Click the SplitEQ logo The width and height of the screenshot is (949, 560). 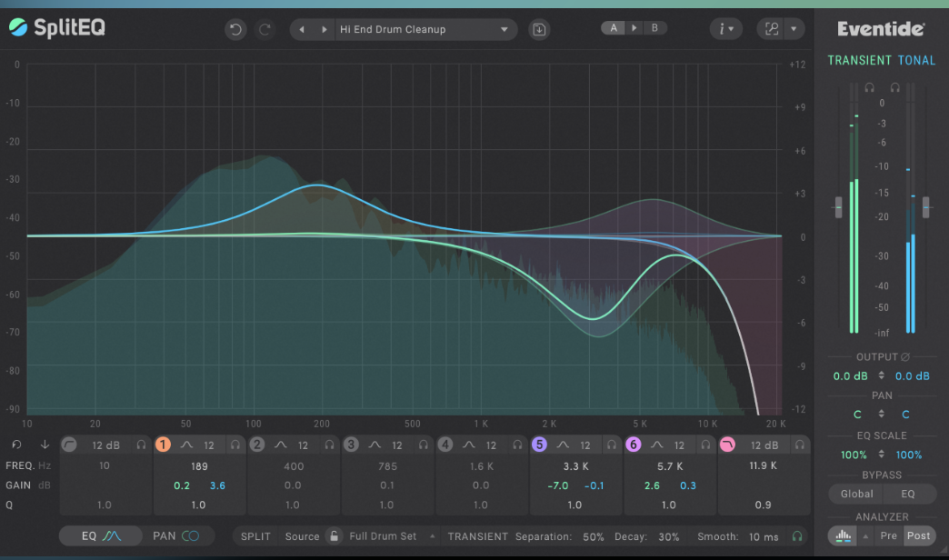click(57, 27)
